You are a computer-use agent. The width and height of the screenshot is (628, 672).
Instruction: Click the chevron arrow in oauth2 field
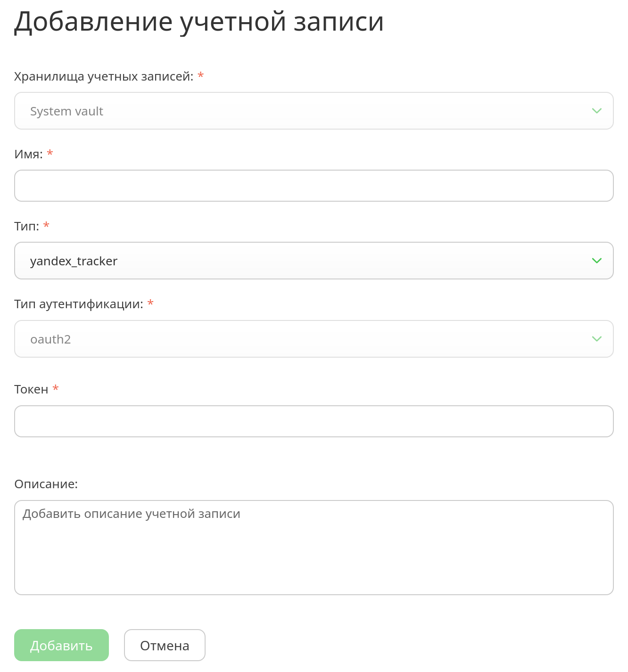pyautogui.click(x=596, y=339)
